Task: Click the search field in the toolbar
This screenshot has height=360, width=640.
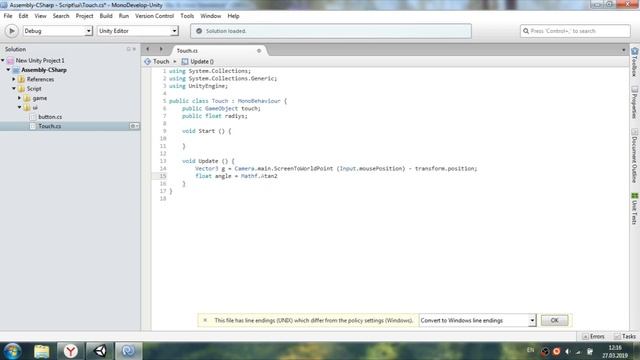Action: click(x=575, y=31)
